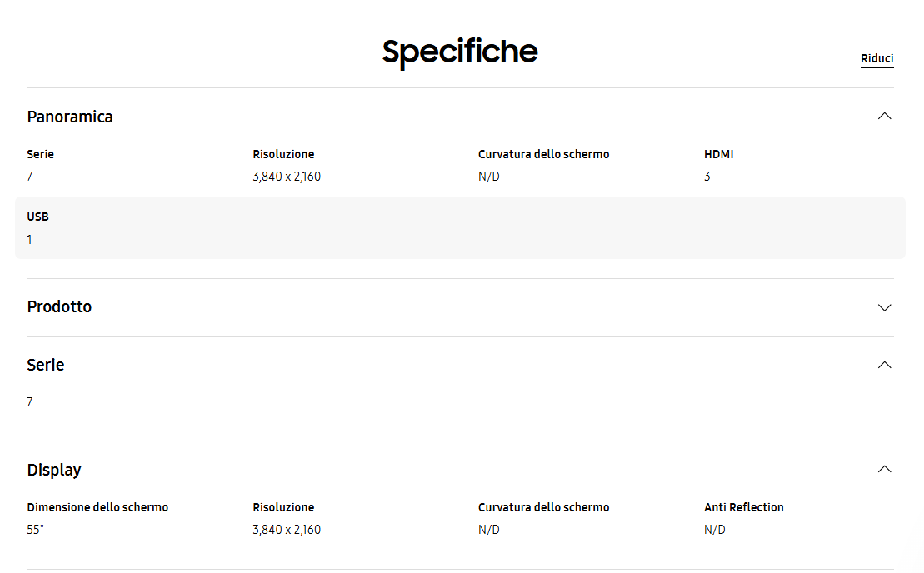The image size is (924, 573).
Task: Click the Specifiche page title
Action: click(x=460, y=52)
